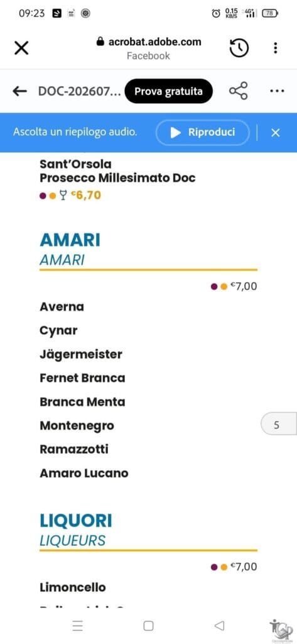Tap the Android recent apps menu icon
This screenshot has height=644, width=297.
(77, 626)
